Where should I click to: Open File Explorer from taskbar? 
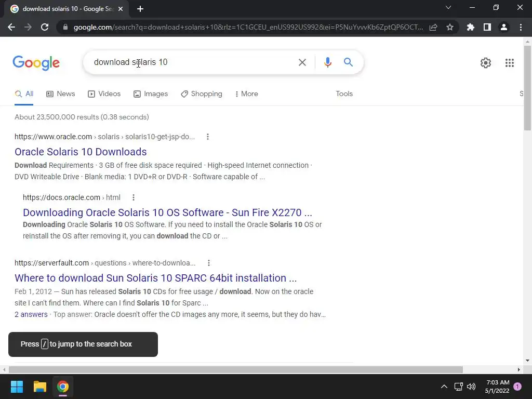(39, 387)
